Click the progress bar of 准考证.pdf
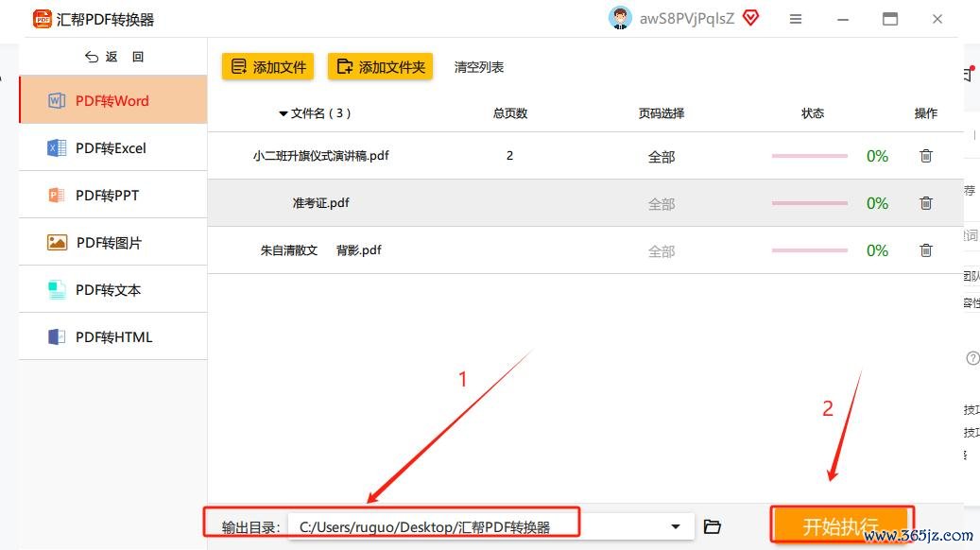Image resolution: width=980 pixels, height=550 pixels. click(x=809, y=203)
